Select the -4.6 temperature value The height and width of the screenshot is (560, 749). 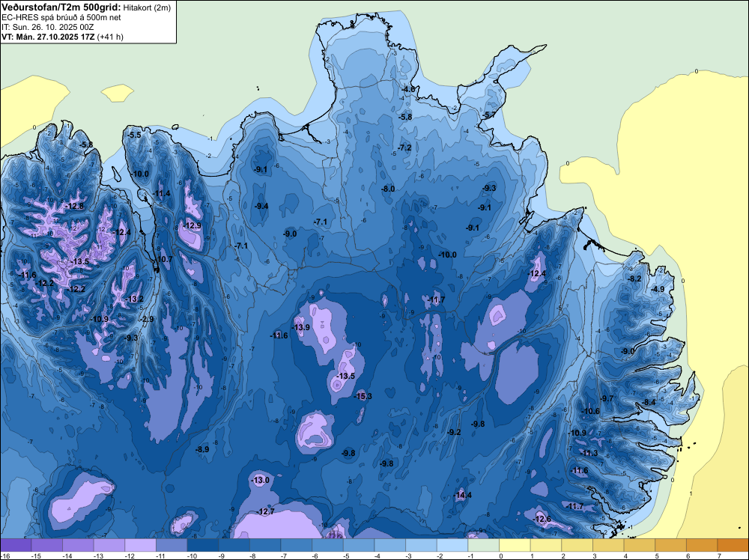pyautogui.click(x=408, y=89)
